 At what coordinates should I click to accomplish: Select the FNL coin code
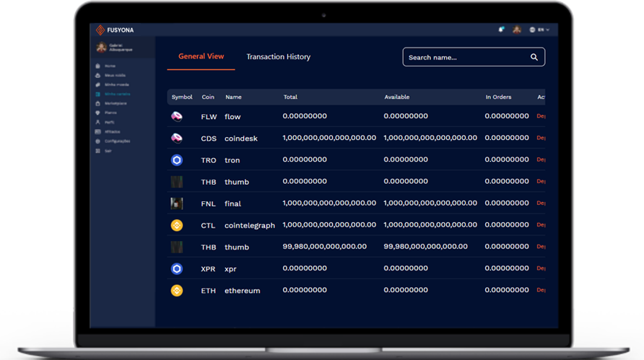click(208, 203)
